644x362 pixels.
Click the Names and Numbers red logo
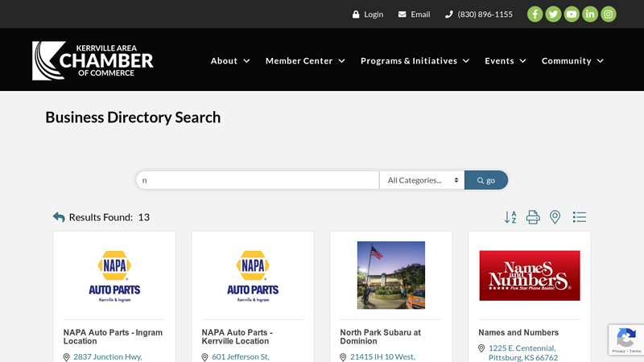point(530,275)
